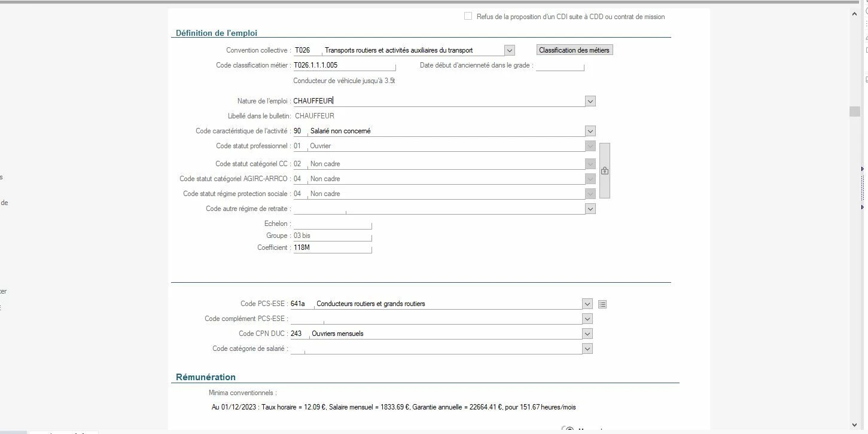Screen dimensions: 868x434
Task: Click the 'Salarié non concerné' value
Action: (x=340, y=131)
